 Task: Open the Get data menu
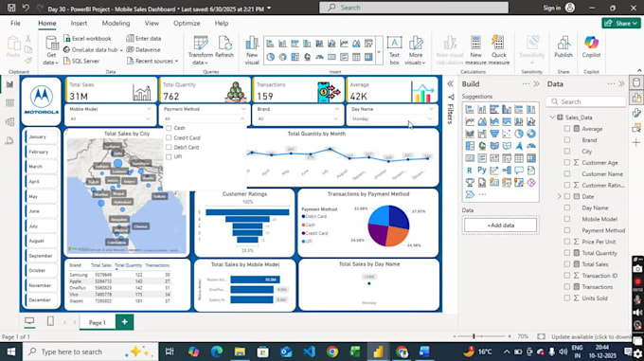(51, 50)
